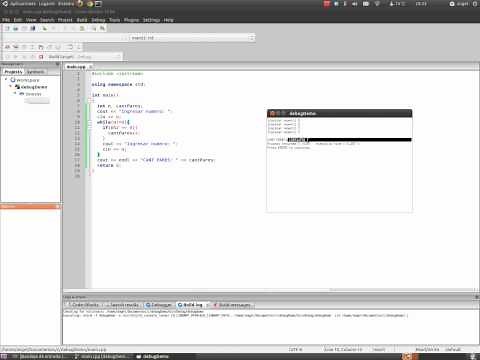
Task: Collapse the debugDemo project node
Action: coord(10,87)
